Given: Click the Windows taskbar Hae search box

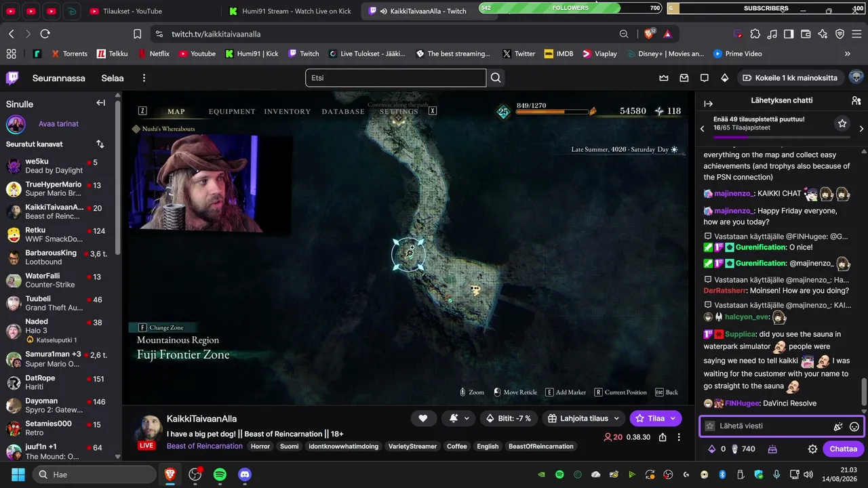Looking at the screenshot, I should (95, 474).
